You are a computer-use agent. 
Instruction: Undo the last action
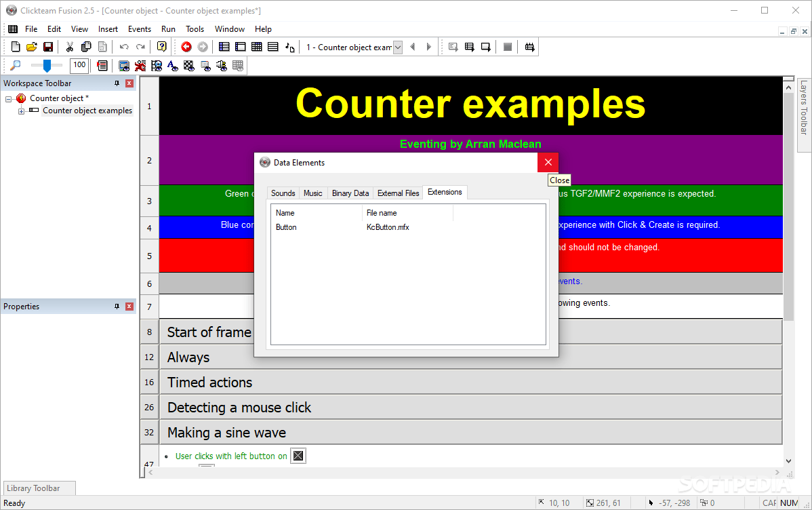(124, 47)
